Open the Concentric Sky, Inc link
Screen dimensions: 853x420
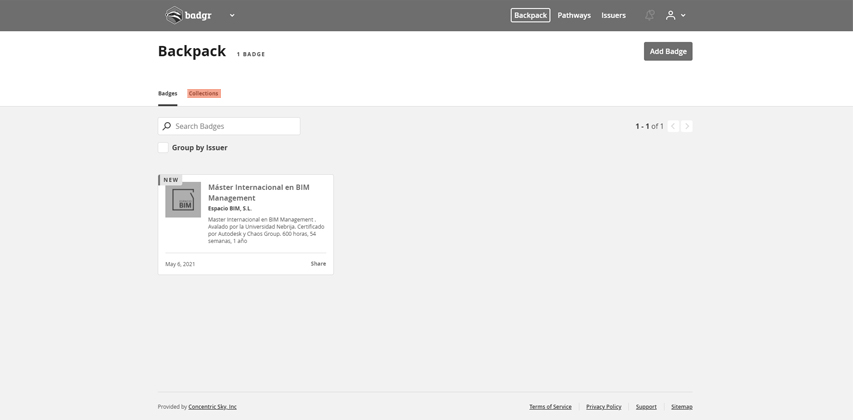click(213, 407)
